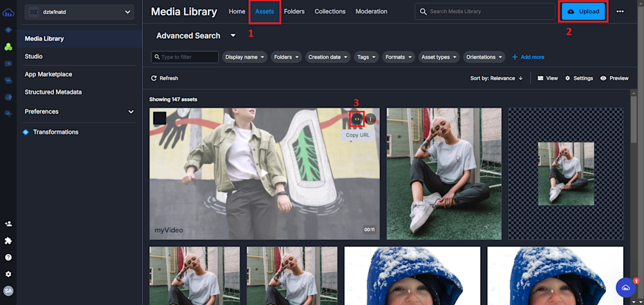Go to the Home tab
The image size is (644, 305).
click(x=237, y=12)
